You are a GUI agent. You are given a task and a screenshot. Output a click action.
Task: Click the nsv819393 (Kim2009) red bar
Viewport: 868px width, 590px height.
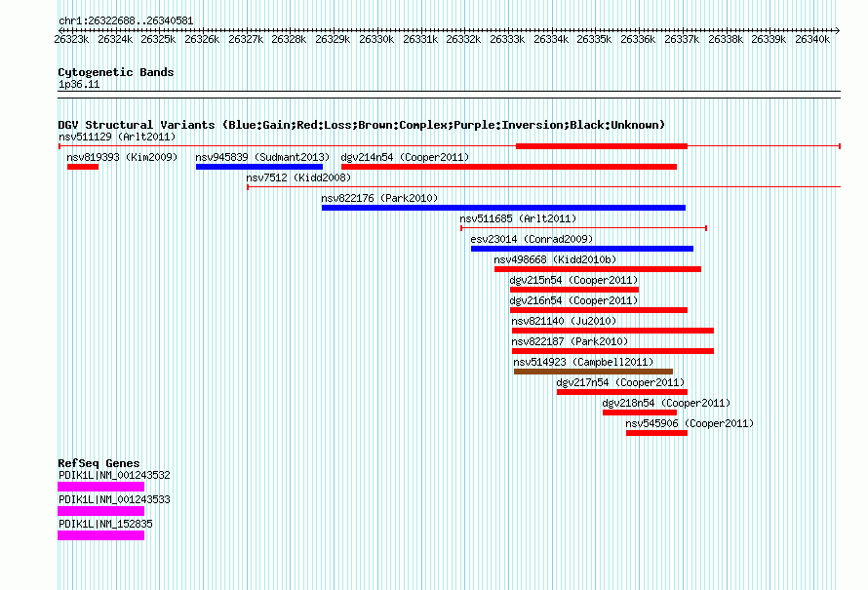pyautogui.click(x=83, y=167)
